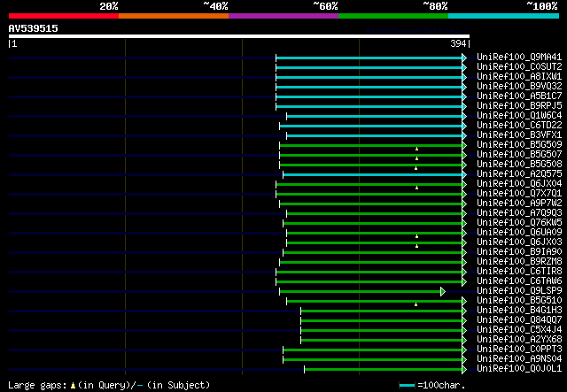Click the arrowhead ending the Q9LSP9 alignment

pos(443,291)
